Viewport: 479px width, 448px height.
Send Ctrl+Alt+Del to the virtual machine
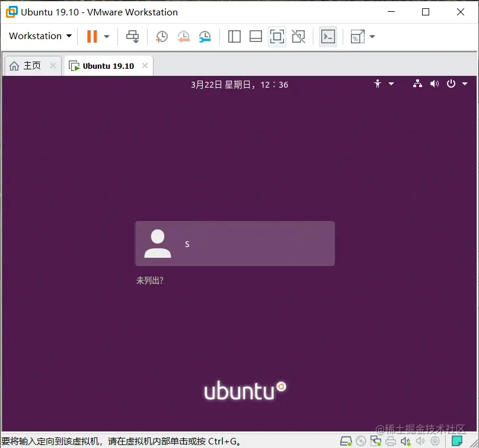[x=132, y=36]
